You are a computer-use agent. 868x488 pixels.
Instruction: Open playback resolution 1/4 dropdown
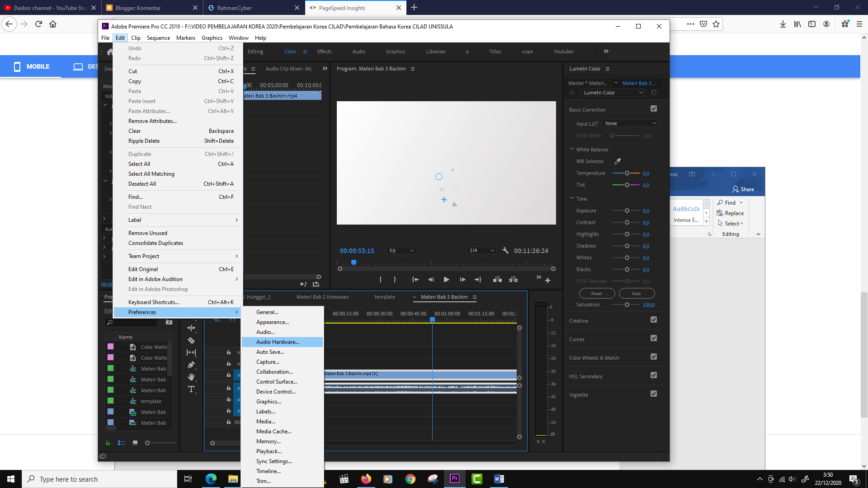[x=481, y=251]
